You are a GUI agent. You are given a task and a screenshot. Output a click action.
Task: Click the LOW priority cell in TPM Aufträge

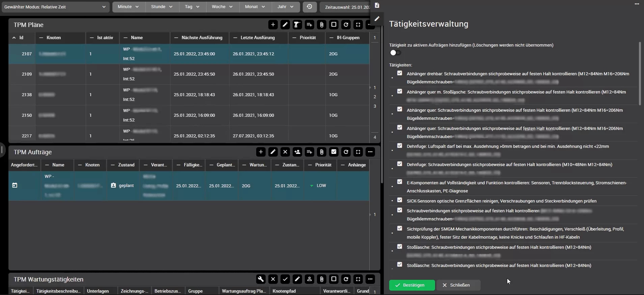321,186
